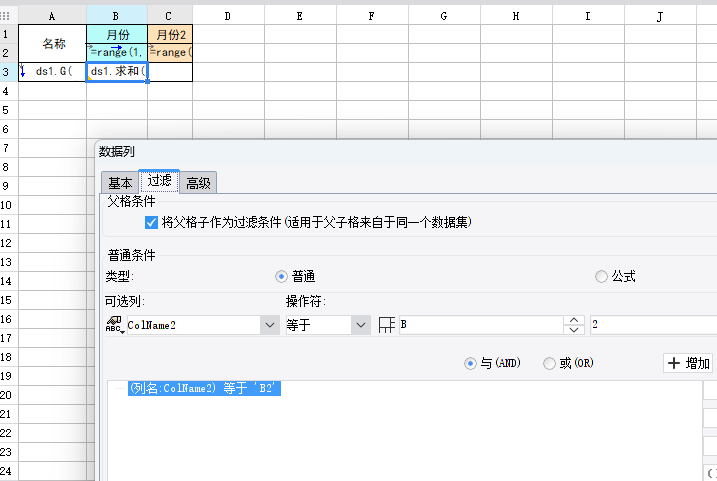Select cell C2 =range(

click(x=170, y=53)
